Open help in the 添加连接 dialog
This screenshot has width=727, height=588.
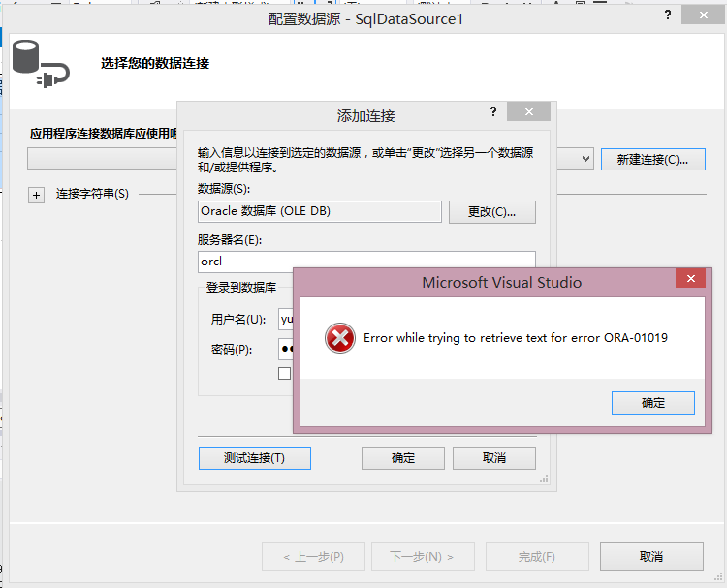492,111
